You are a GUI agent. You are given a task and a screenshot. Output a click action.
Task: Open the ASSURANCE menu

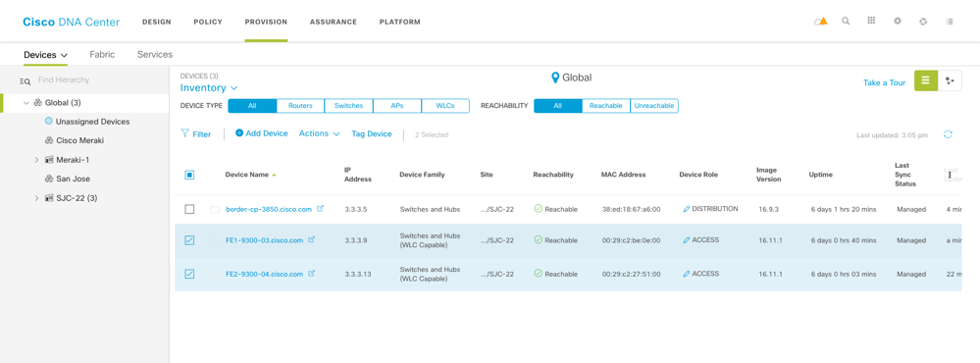point(334,22)
